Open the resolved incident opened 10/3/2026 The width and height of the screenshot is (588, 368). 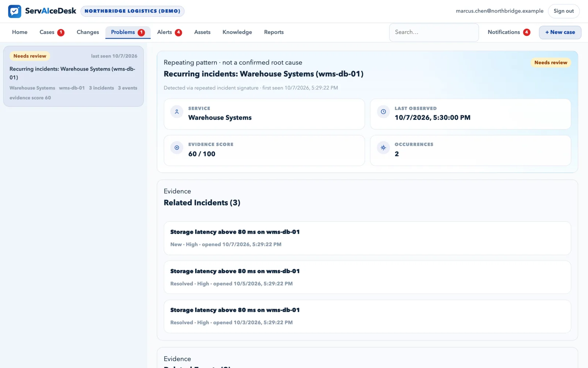coord(367,316)
